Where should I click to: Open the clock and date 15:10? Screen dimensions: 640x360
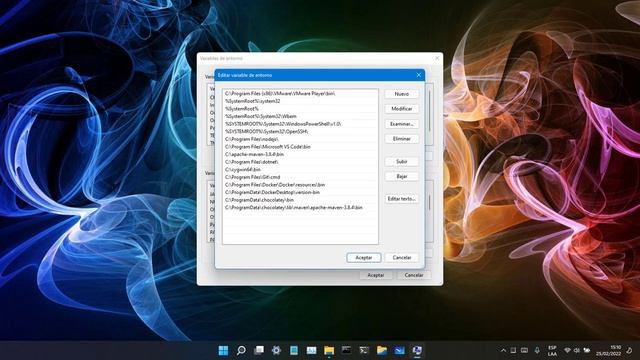608,351
